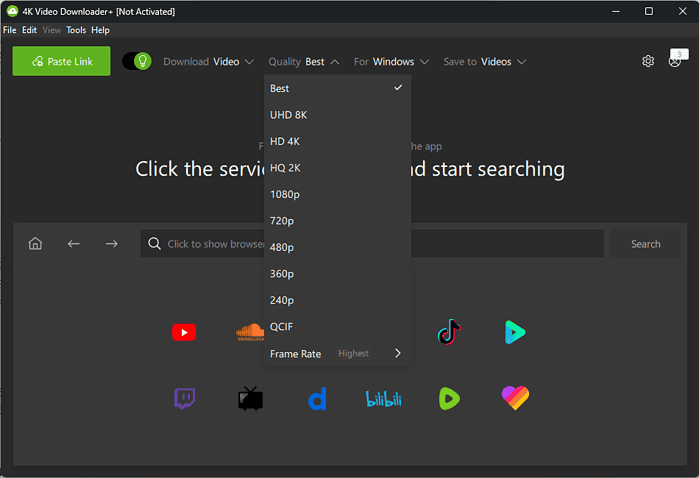The width and height of the screenshot is (699, 478).
Task: Open Bilibili service icon
Action: (x=383, y=399)
